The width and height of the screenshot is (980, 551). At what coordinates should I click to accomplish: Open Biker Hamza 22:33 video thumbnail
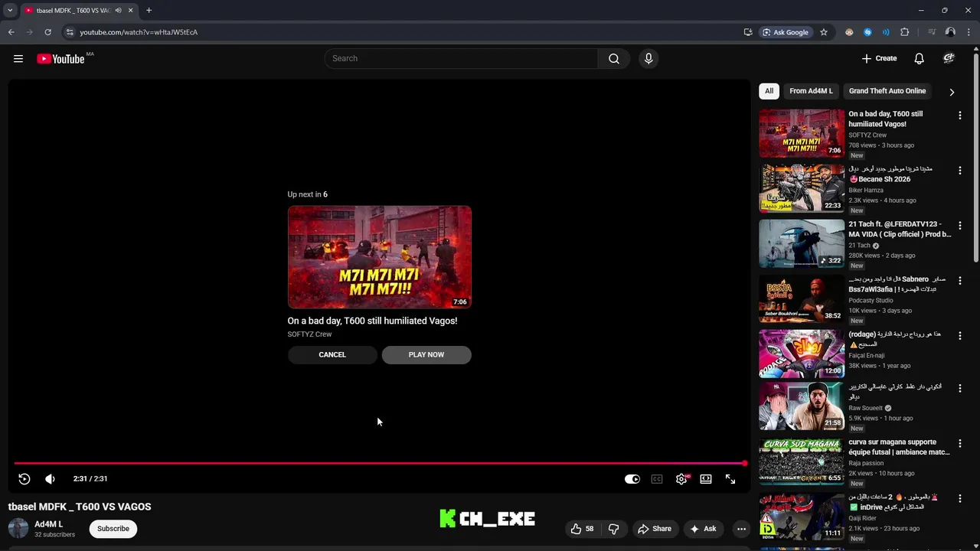(x=802, y=188)
